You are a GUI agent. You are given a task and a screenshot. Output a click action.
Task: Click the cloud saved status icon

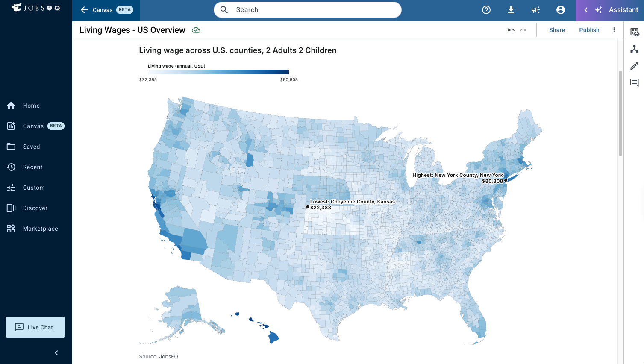coord(196,30)
